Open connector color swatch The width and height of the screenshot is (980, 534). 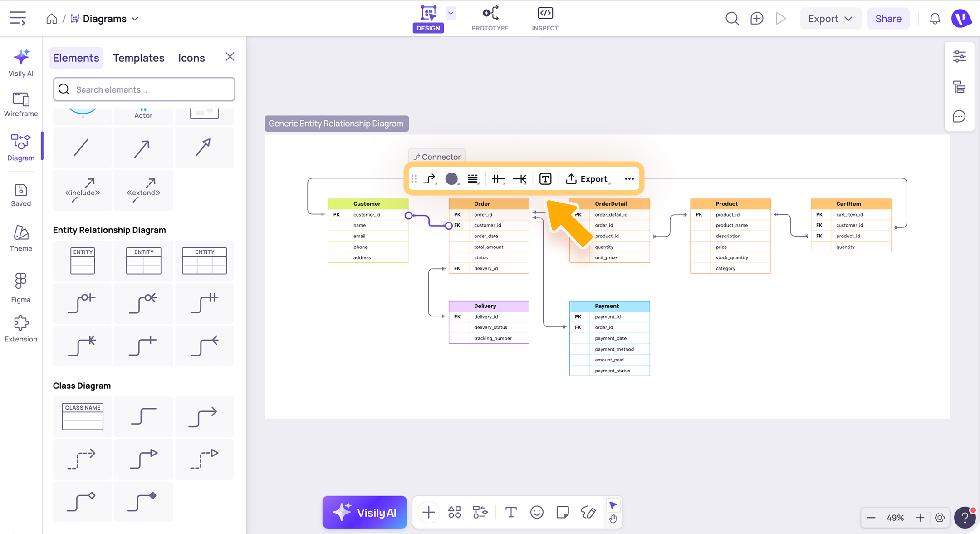[452, 179]
